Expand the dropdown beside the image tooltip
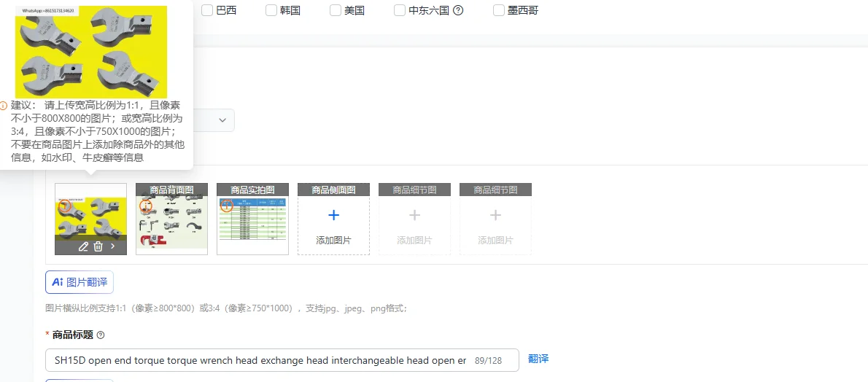 pyautogui.click(x=222, y=120)
